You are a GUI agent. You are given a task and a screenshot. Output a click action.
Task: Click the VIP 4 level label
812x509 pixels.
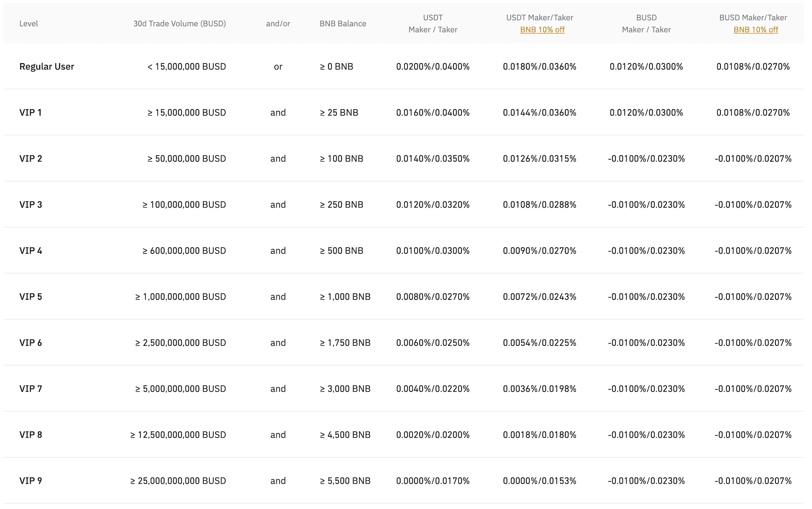click(31, 251)
